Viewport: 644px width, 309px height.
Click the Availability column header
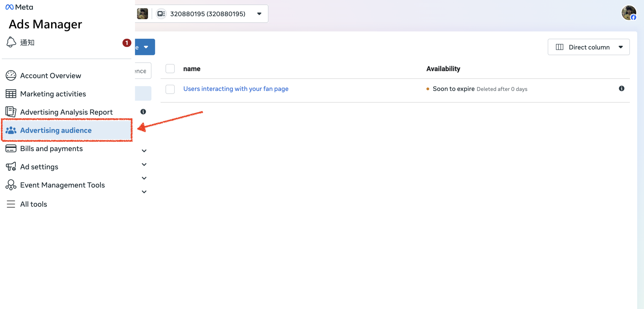pyautogui.click(x=443, y=69)
